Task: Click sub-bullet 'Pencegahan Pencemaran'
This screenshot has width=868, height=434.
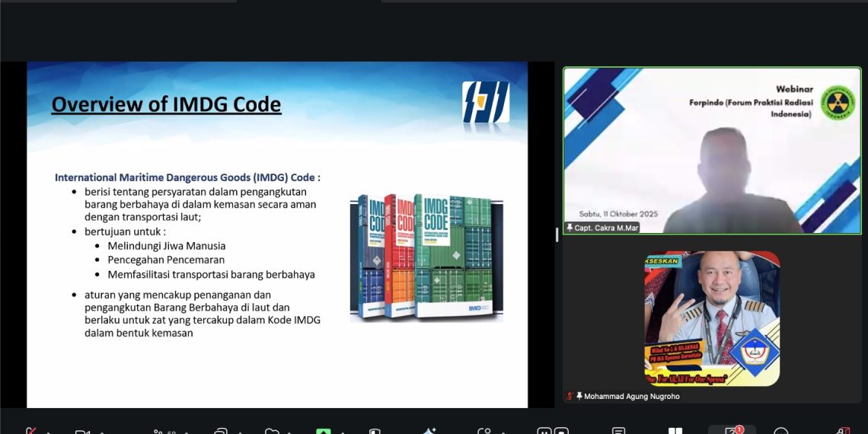Action: [166, 260]
